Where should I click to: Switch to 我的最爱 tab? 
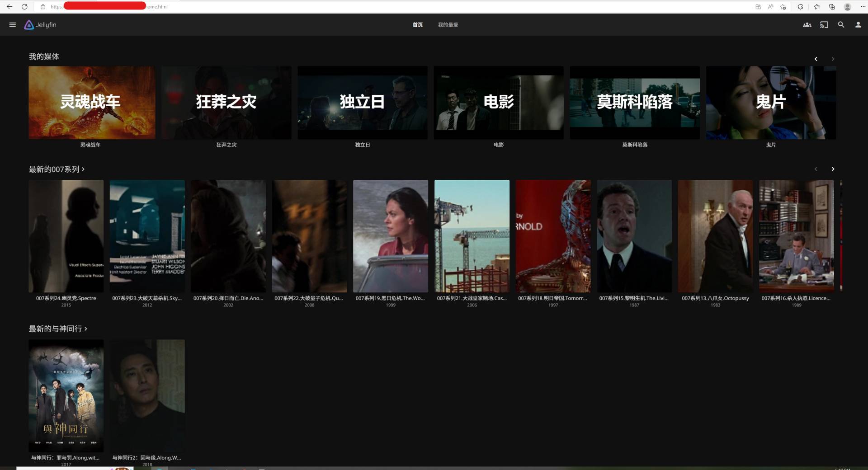point(448,25)
